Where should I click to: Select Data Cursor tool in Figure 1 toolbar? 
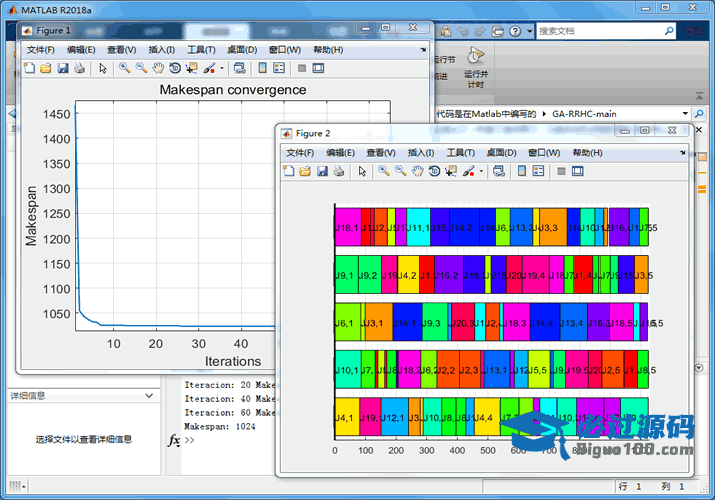click(192, 68)
